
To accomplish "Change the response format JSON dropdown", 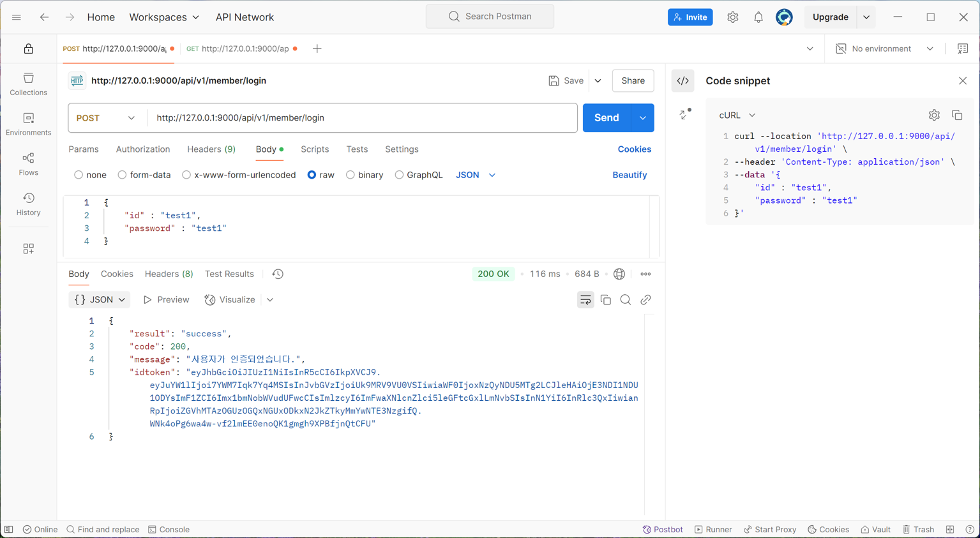I will click(100, 300).
